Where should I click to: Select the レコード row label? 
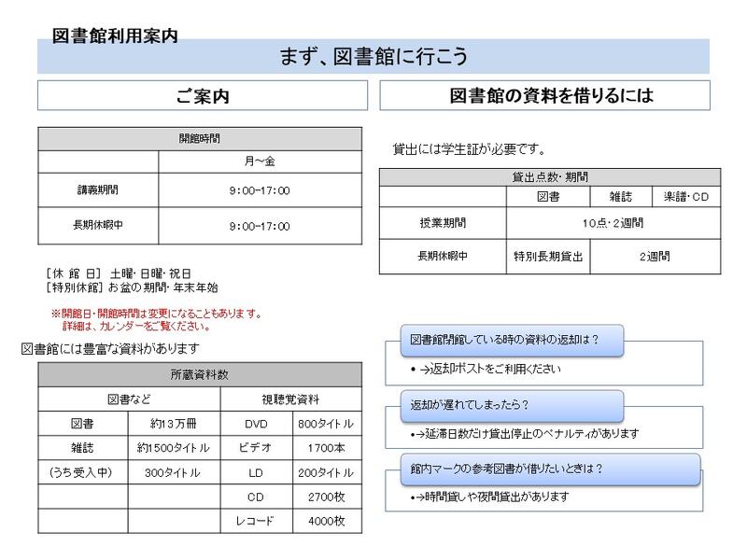coord(255,520)
